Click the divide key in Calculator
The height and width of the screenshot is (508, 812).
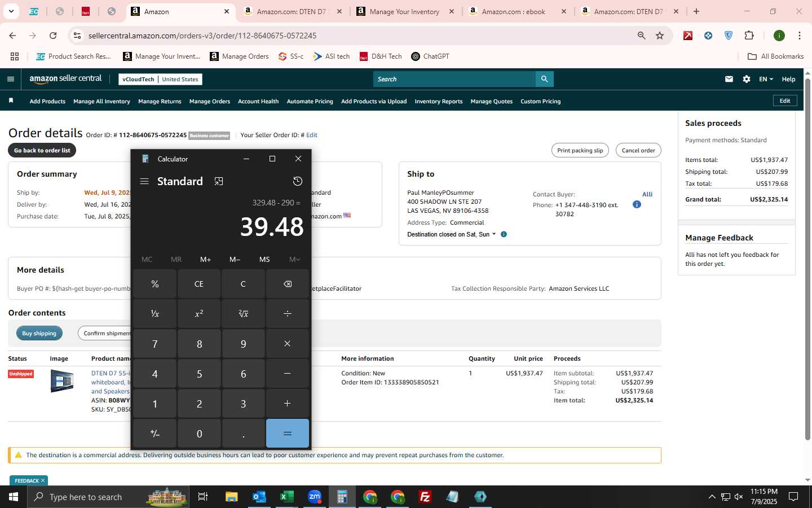click(288, 314)
